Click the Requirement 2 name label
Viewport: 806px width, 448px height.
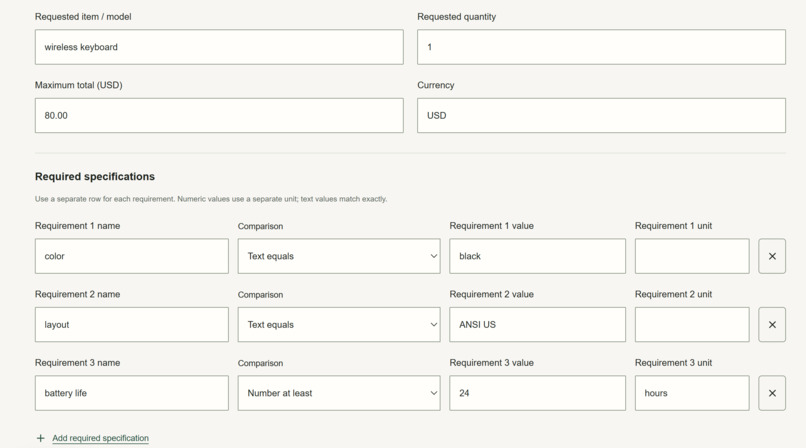click(x=77, y=294)
